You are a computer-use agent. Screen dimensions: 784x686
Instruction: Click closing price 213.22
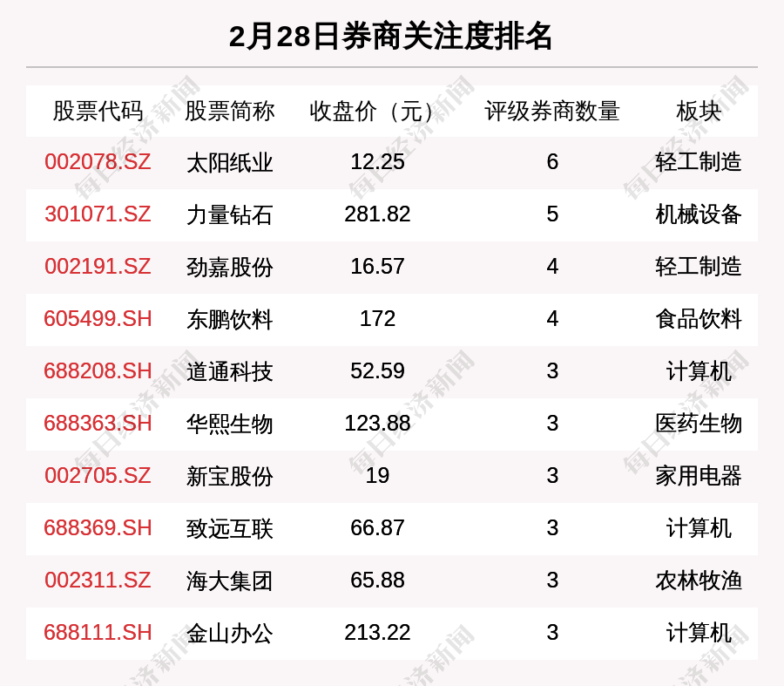(x=377, y=633)
